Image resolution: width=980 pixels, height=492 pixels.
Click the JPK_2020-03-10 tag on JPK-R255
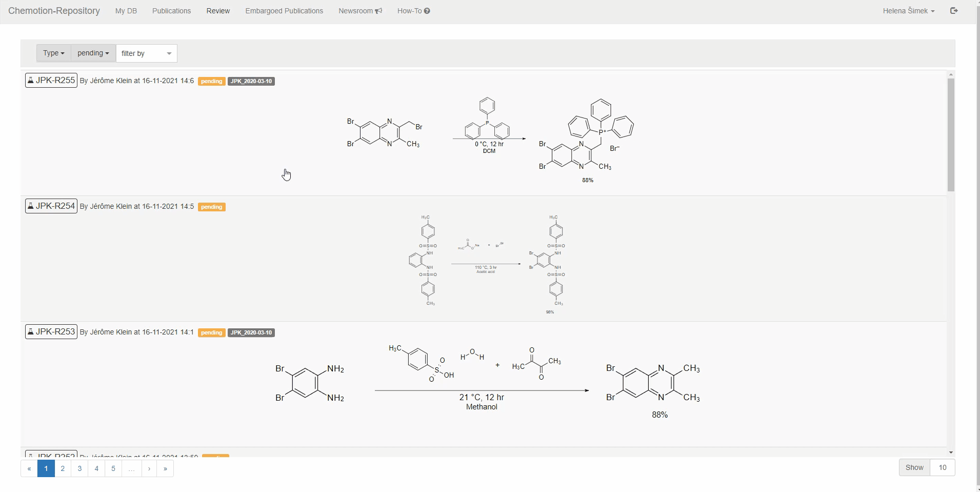click(251, 81)
